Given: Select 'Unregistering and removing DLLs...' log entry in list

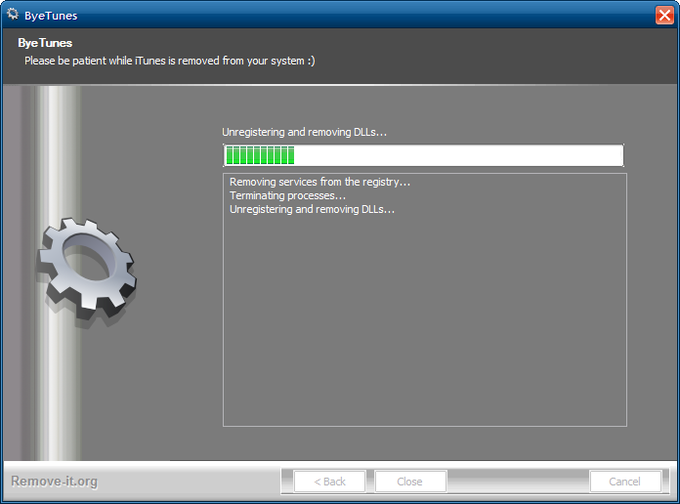Looking at the screenshot, I should [x=312, y=209].
